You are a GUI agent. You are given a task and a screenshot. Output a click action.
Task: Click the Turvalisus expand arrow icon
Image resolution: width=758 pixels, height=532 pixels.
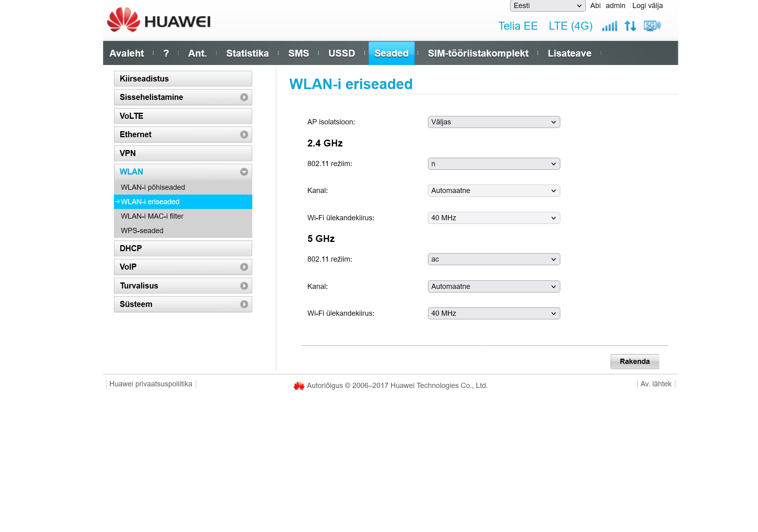tap(244, 286)
